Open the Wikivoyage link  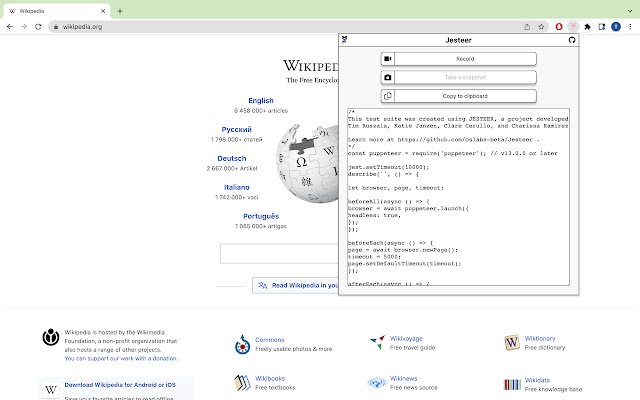406,338
